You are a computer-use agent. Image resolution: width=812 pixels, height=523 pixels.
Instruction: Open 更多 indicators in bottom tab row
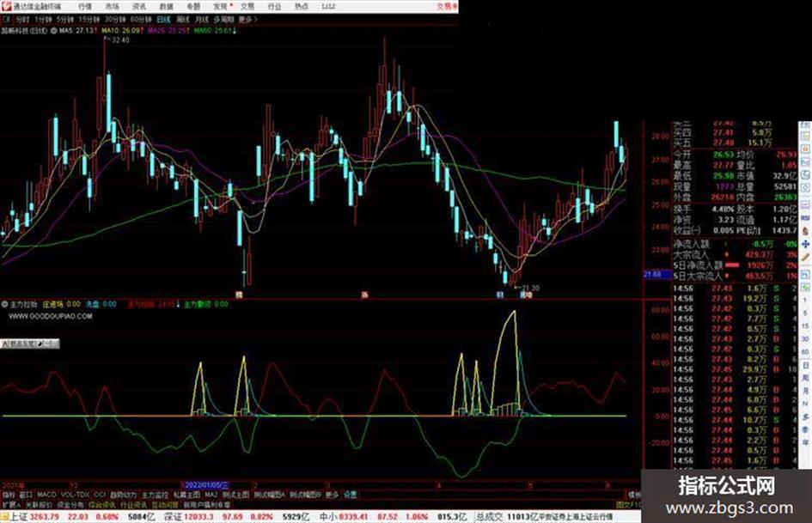(x=332, y=495)
